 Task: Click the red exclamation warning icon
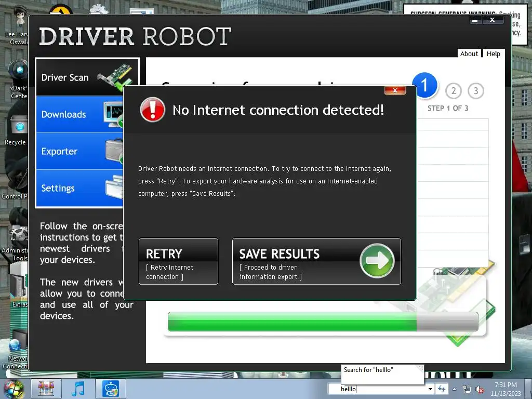click(x=152, y=110)
